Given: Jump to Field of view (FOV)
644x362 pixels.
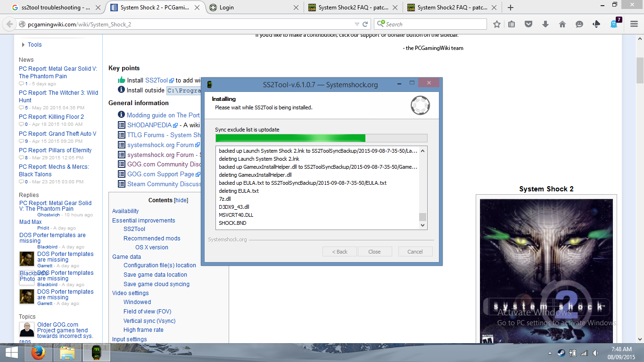Looking at the screenshot, I should (147, 312).
